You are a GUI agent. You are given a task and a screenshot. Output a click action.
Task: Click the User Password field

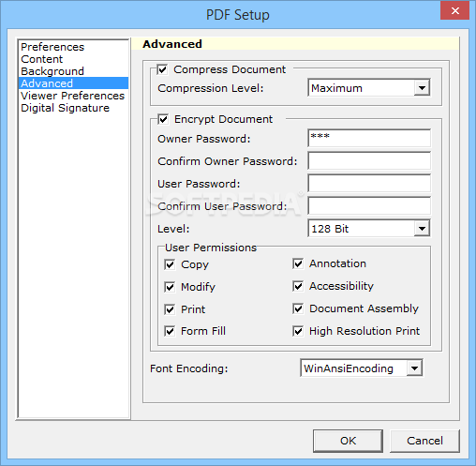pos(369,183)
